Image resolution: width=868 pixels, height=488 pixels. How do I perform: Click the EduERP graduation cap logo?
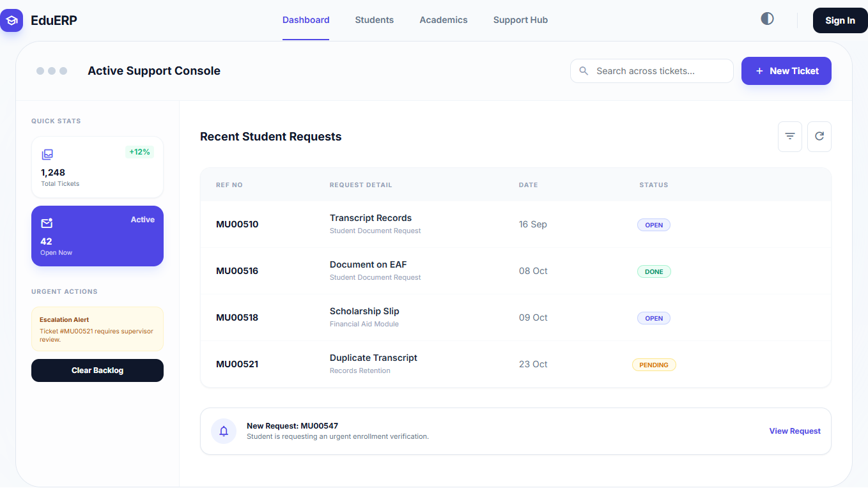pyautogui.click(x=12, y=20)
